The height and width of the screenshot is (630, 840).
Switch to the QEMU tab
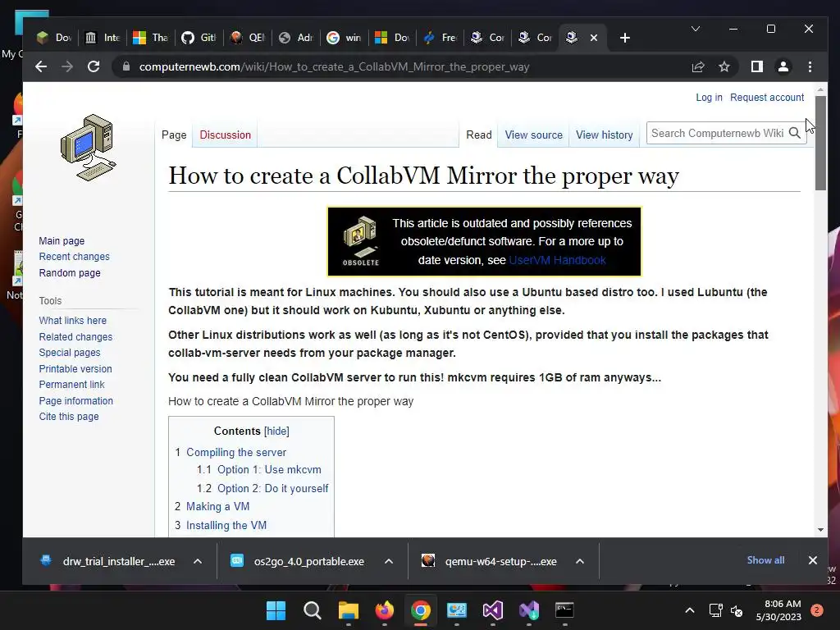247,38
